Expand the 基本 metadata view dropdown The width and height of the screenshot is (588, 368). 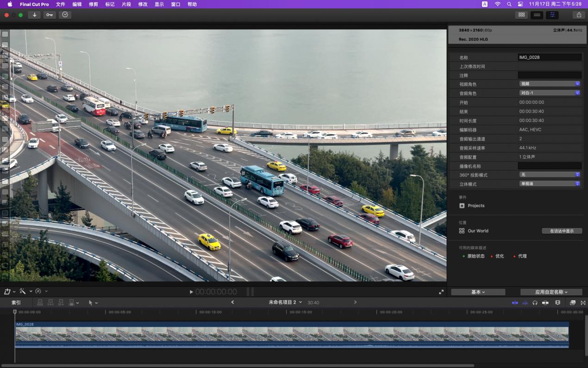478,292
